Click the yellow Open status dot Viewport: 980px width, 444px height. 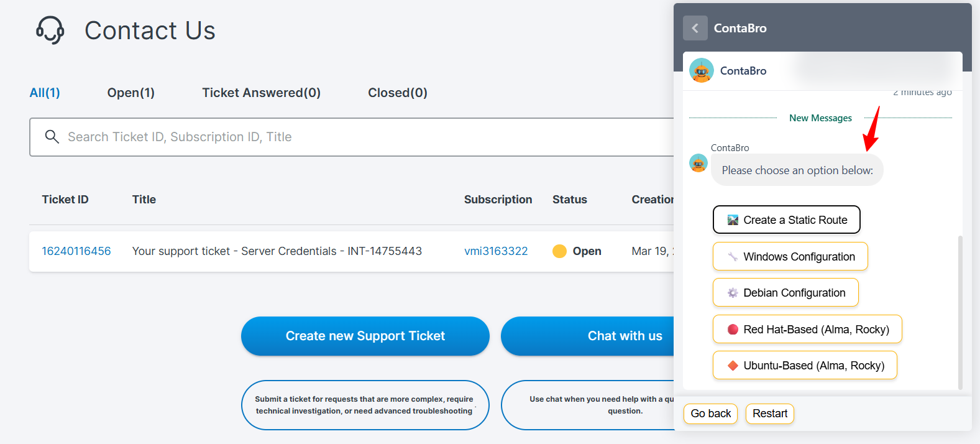(559, 251)
